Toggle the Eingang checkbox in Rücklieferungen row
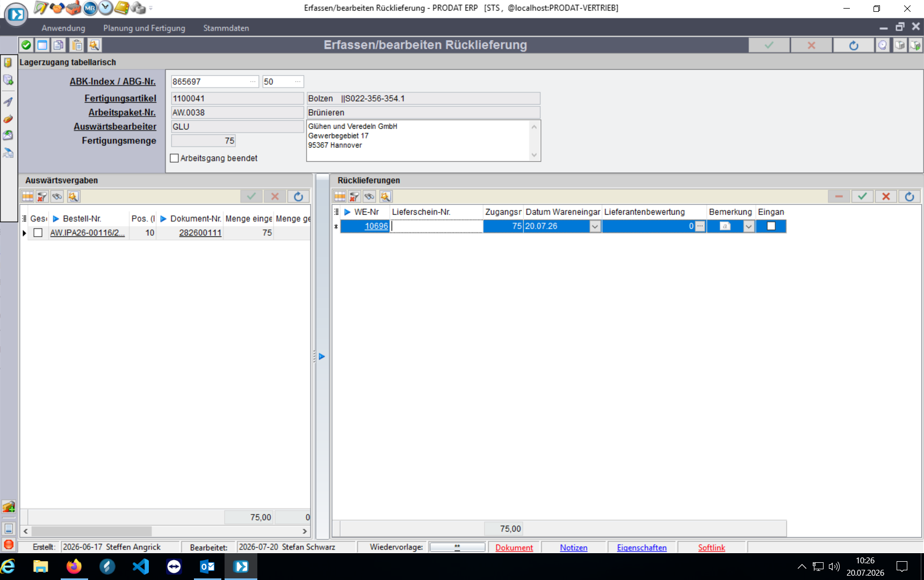The height and width of the screenshot is (580, 924). [x=771, y=226]
